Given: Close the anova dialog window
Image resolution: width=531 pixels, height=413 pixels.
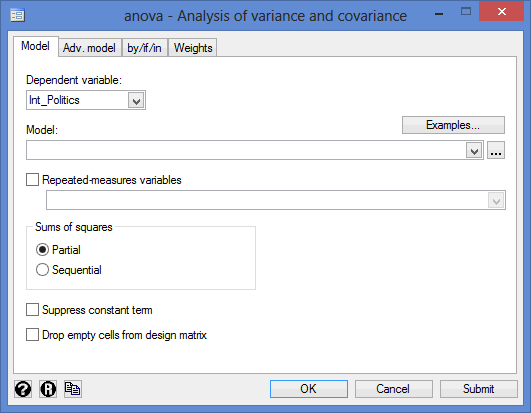Looking at the screenshot, I should coord(502,12).
